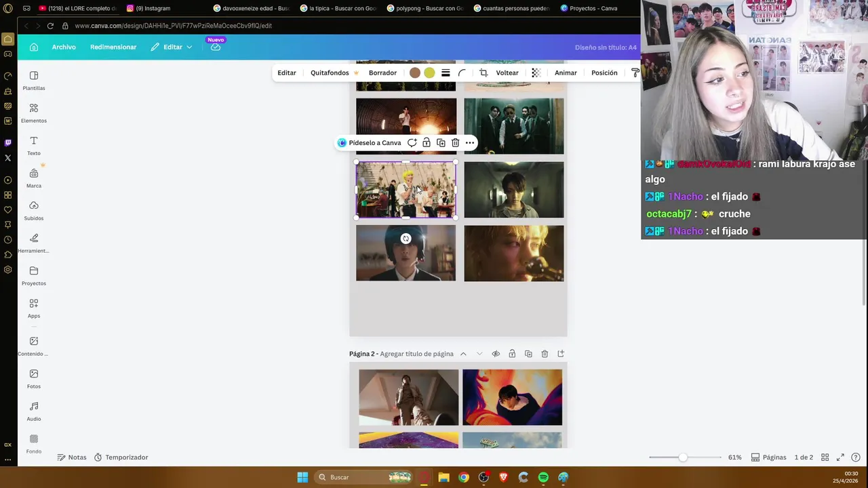Click the copy style paint roller

[635, 73]
